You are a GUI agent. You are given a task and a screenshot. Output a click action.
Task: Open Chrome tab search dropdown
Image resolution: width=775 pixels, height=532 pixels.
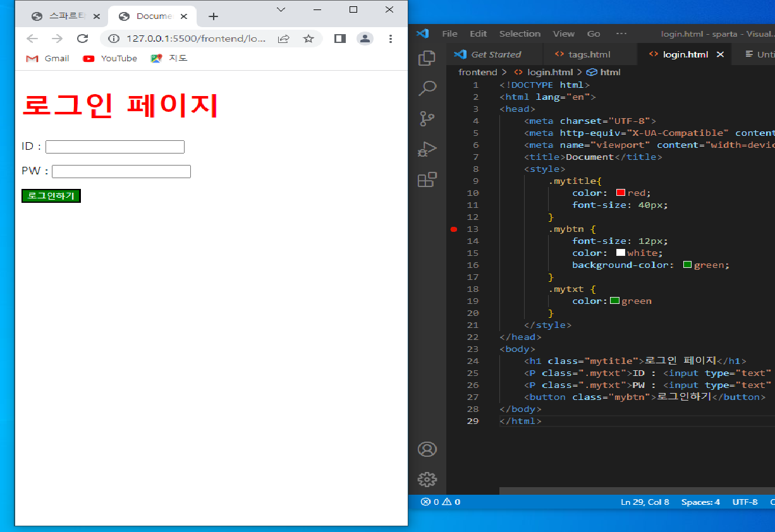click(x=281, y=9)
